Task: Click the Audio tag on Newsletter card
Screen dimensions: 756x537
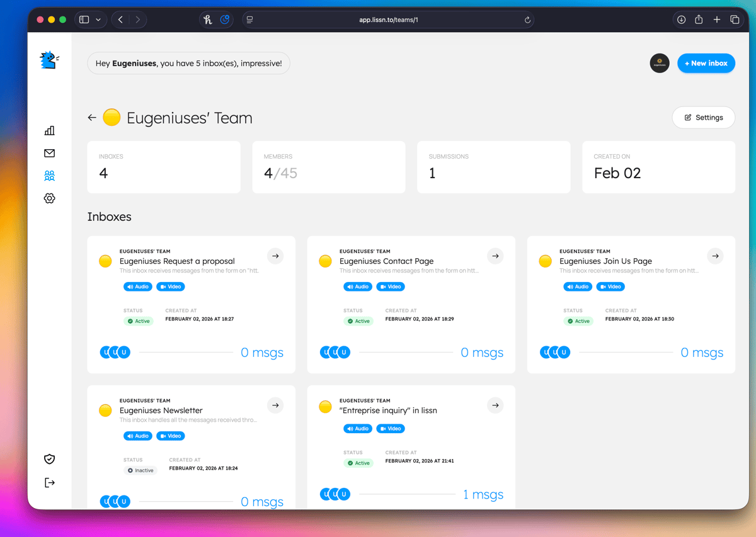Action: tap(138, 436)
